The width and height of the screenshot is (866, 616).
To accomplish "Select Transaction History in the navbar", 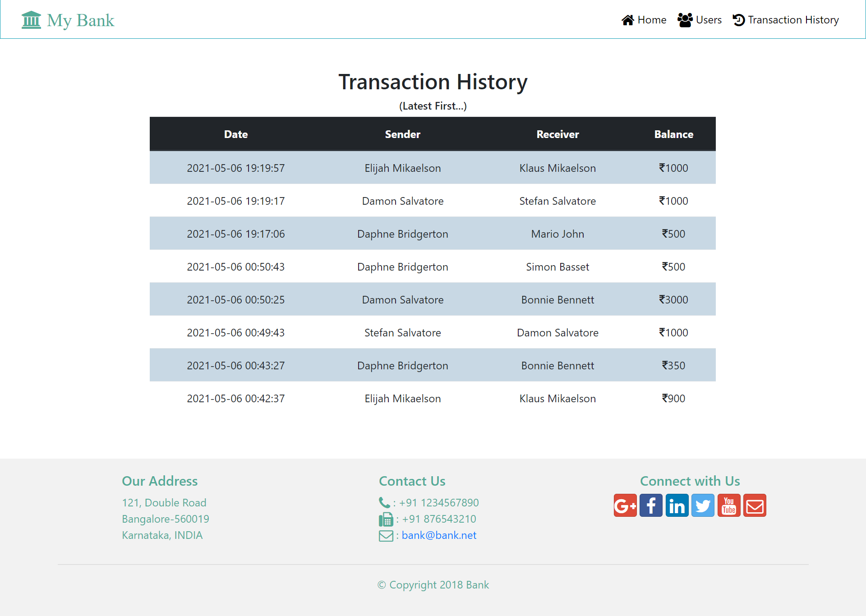I will coord(793,20).
